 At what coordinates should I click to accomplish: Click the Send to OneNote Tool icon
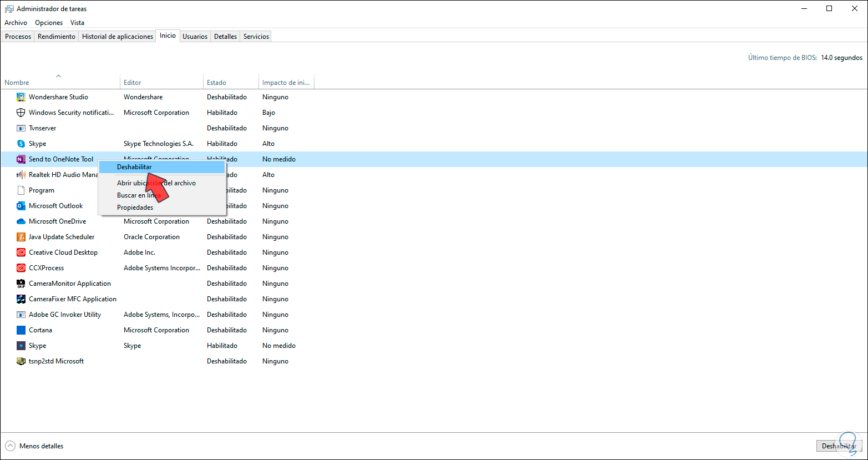(21, 159)
